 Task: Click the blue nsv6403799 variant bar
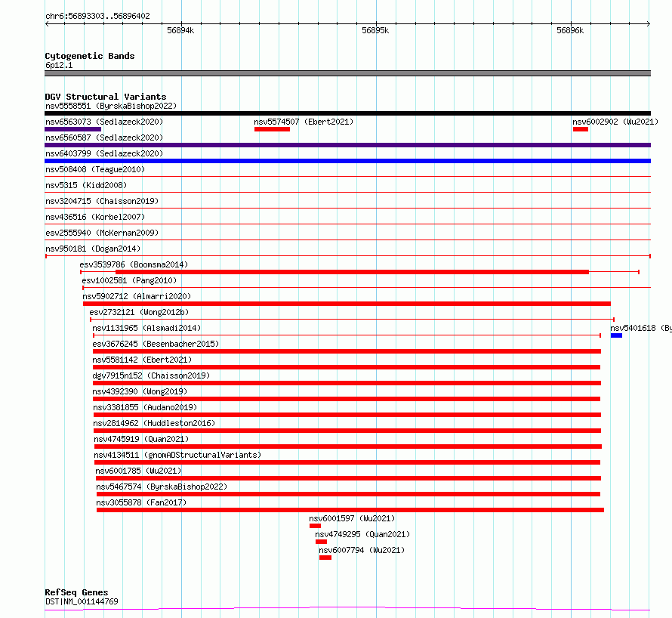click(347, 161)
